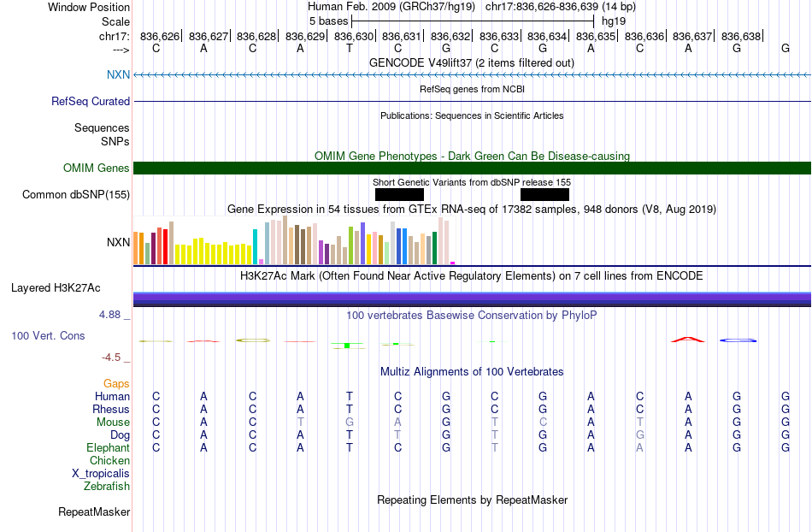Viewport: 812px width, 532px height.
Task: Select the Common dbSNP(155) track label
Action: click(x=76, y=195)
